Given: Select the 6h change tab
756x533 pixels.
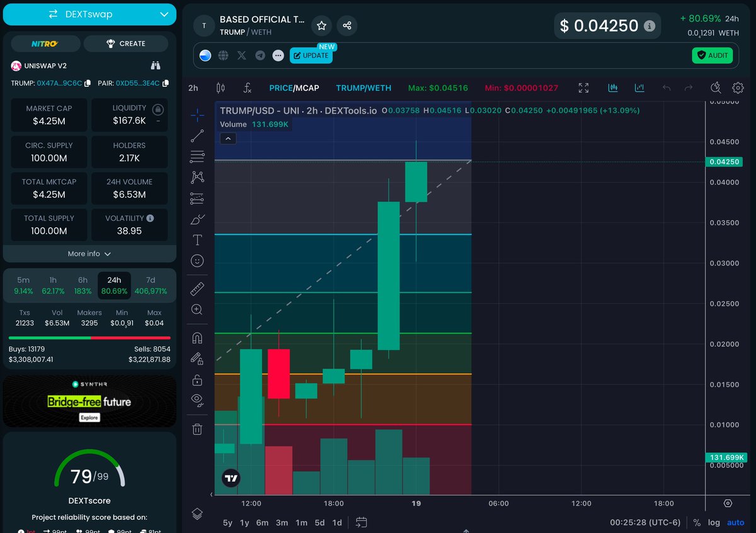Looking at the screenshot, I should [x=83, y=285].
